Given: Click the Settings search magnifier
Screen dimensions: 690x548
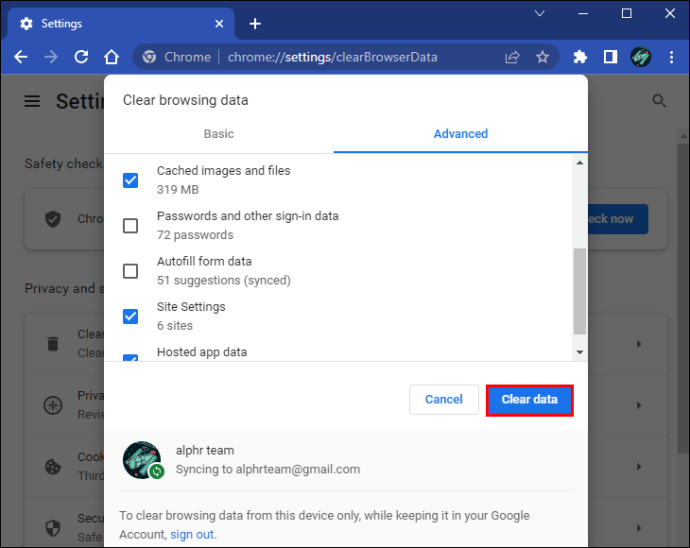Looking at the screenshot, I should [659, 101].
